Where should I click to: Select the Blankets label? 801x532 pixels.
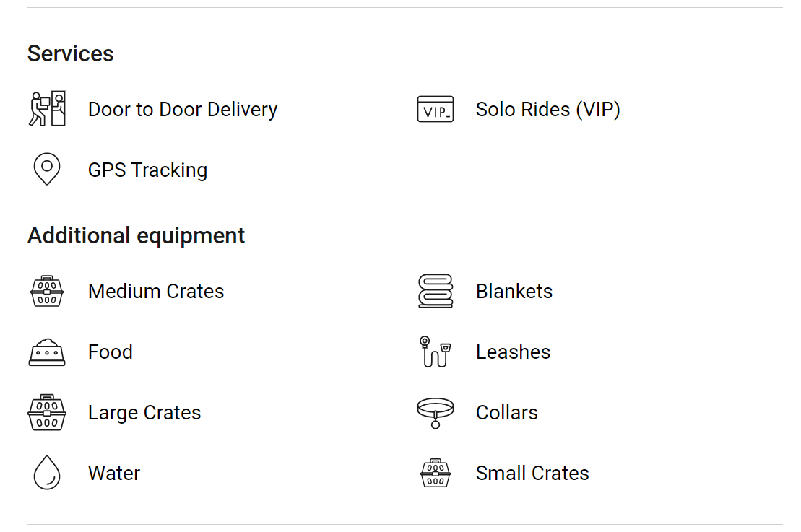pyautogui.click(x=514, y=291)
